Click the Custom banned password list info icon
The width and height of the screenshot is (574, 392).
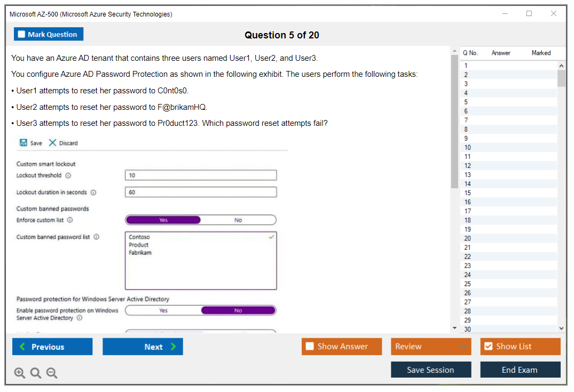[97, 237]
